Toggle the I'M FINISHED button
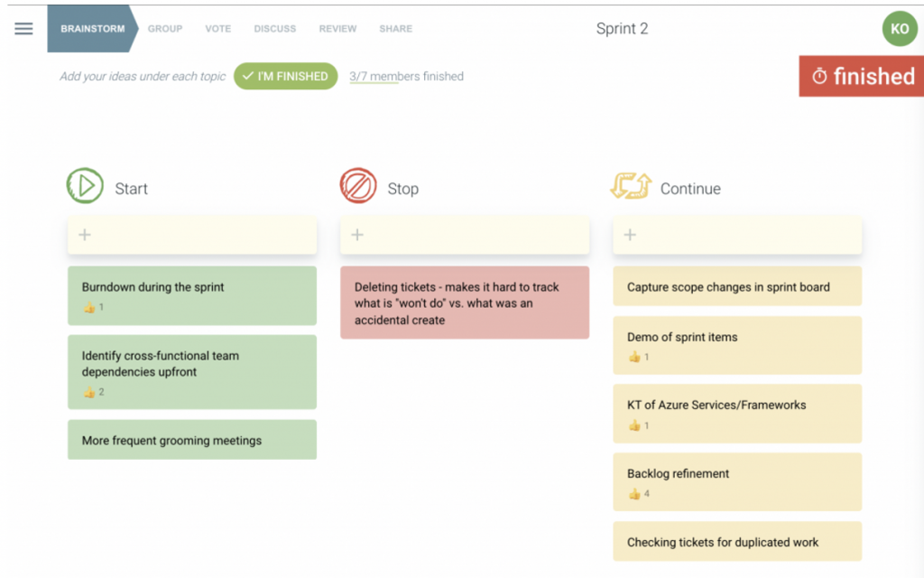The width and height of the screenshot is (924, 578). point(285,77)
